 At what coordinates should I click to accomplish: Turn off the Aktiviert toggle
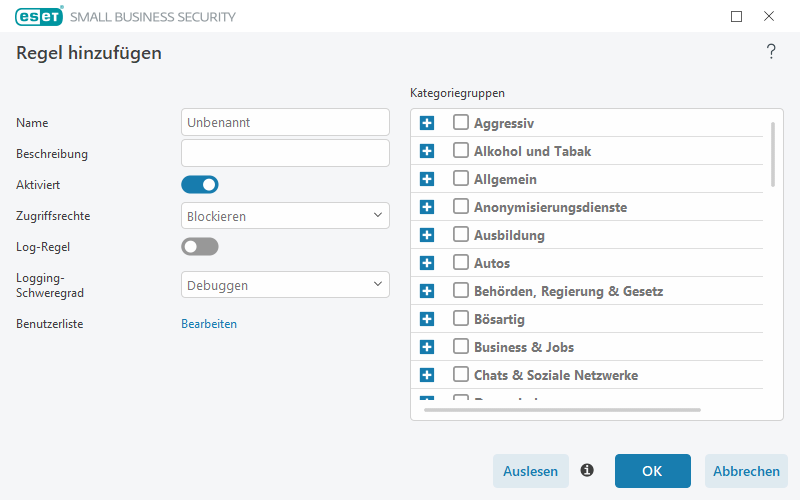(199, 185)
